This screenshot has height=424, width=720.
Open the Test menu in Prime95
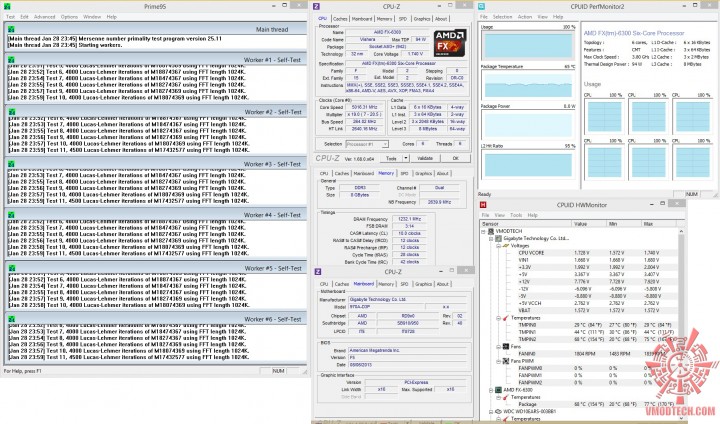tap(10, 17)
